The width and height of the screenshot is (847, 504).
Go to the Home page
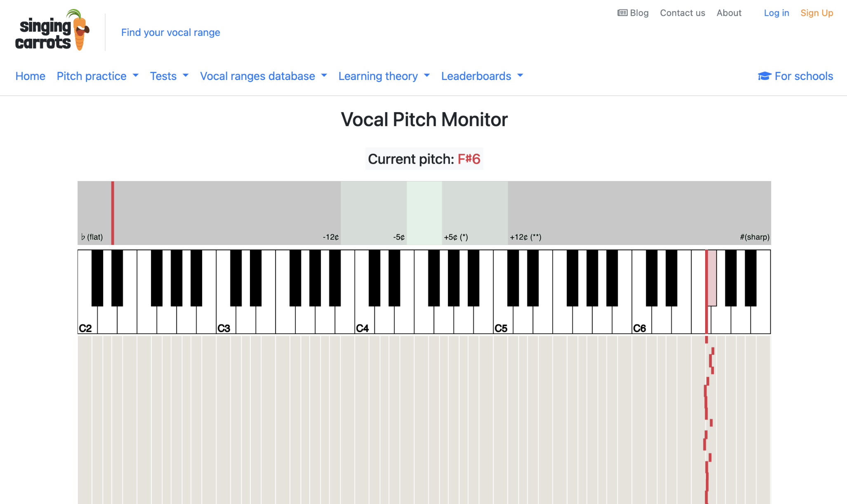coord(30,76)
